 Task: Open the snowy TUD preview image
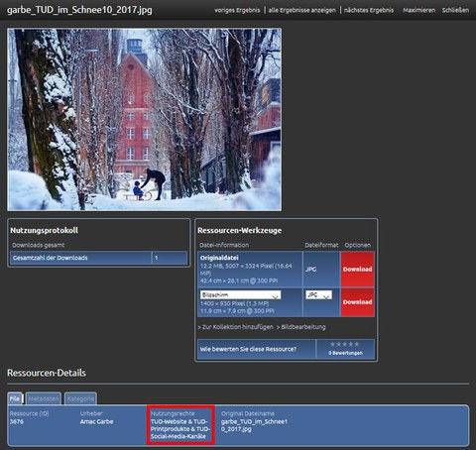coord(145,119)
